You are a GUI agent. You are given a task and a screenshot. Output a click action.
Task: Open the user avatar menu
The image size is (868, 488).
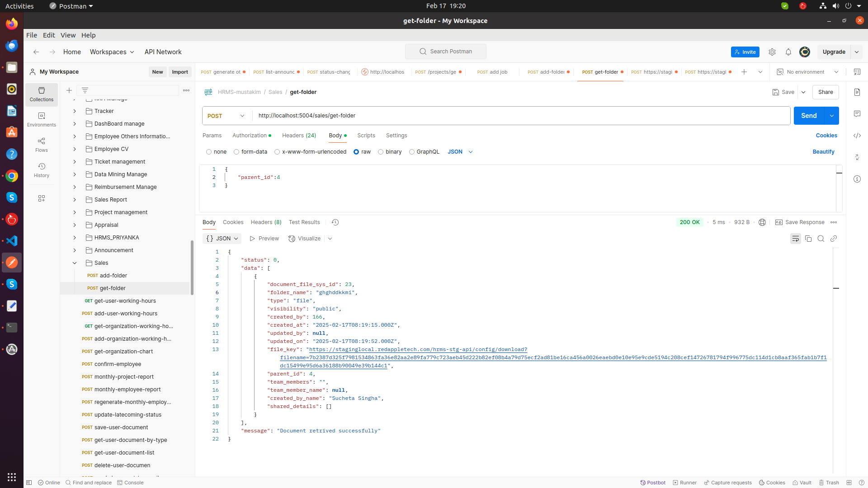(x=805, y=52)
